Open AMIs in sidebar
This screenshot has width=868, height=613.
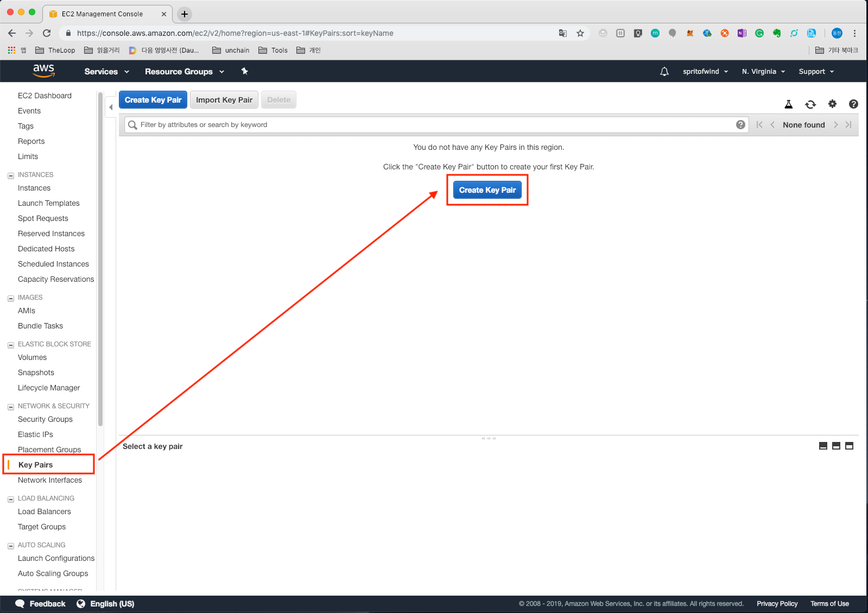click(x=26, y=311)
